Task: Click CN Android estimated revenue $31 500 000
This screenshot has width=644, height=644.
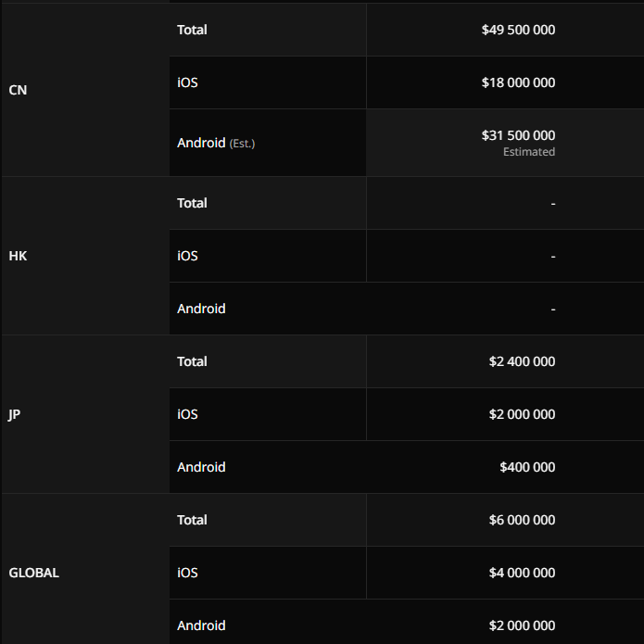Action: point(518,135)
